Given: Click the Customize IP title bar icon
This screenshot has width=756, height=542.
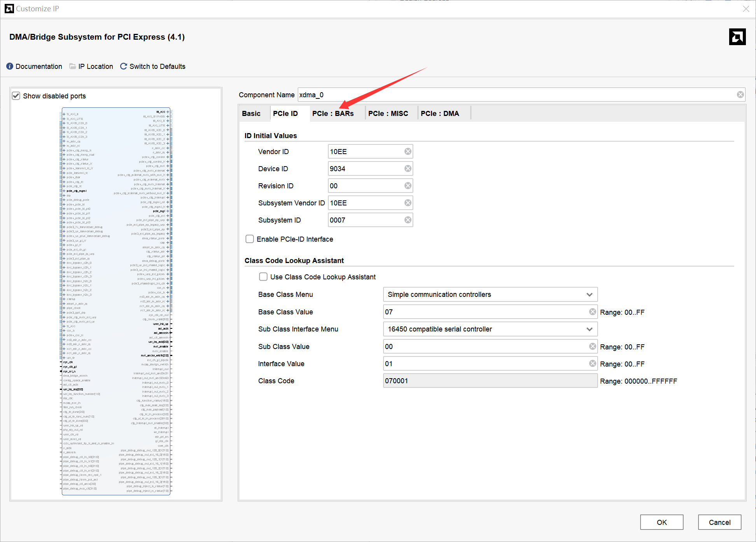Looking at the screenshot, I should tap(9, 8).
